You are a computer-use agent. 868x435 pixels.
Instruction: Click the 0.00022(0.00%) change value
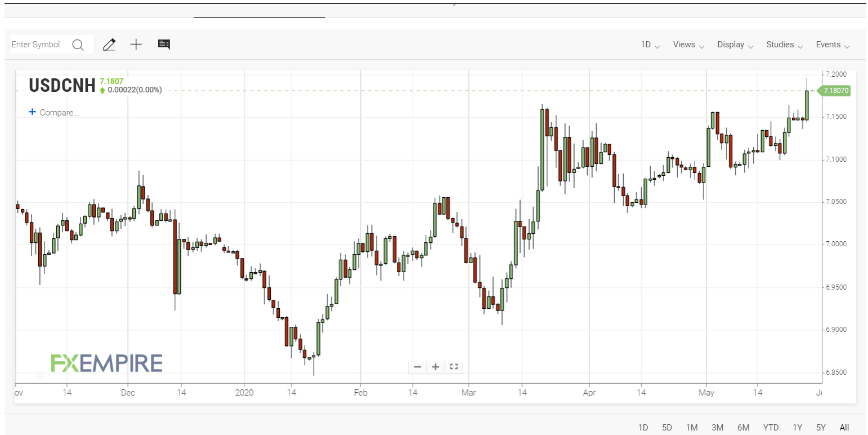(x=135, y=90)
